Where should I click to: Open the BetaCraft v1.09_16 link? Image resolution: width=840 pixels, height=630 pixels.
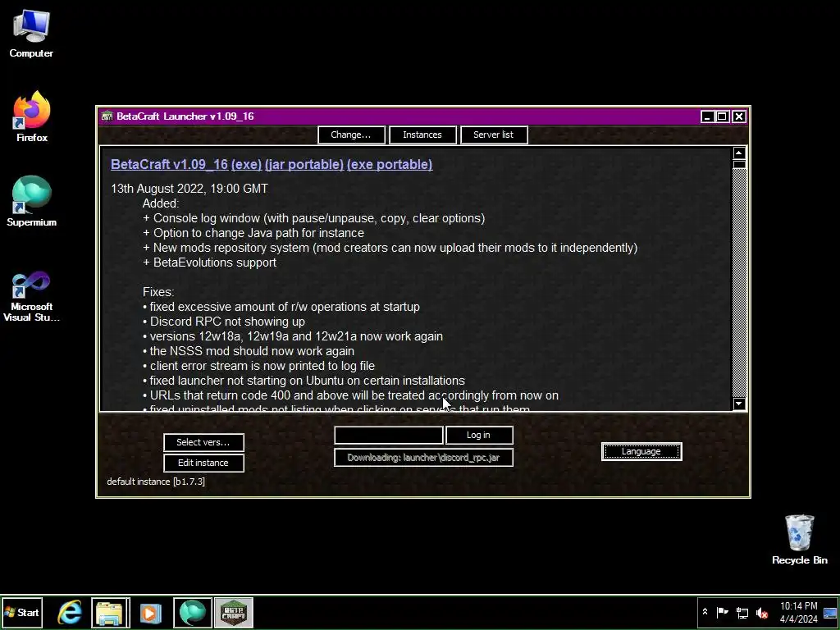pos(169,164)
